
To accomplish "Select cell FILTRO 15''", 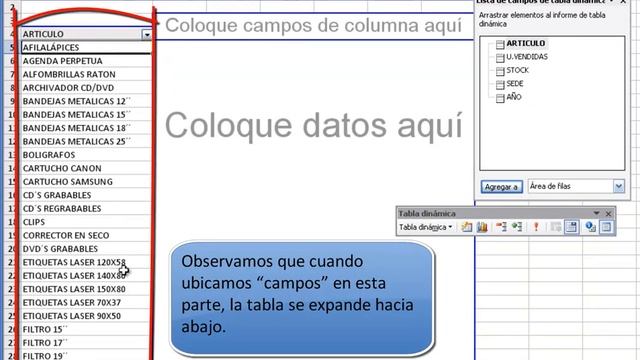I will point(86,329).
